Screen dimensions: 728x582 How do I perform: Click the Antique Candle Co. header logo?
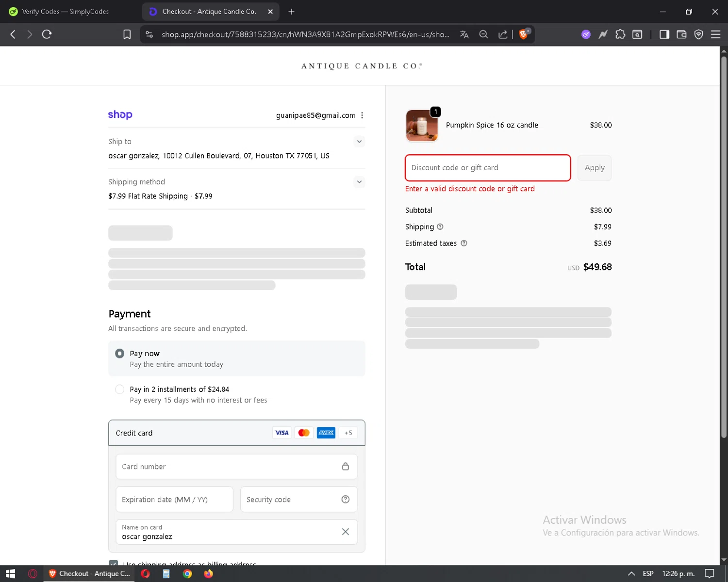[x=362, y=66]
